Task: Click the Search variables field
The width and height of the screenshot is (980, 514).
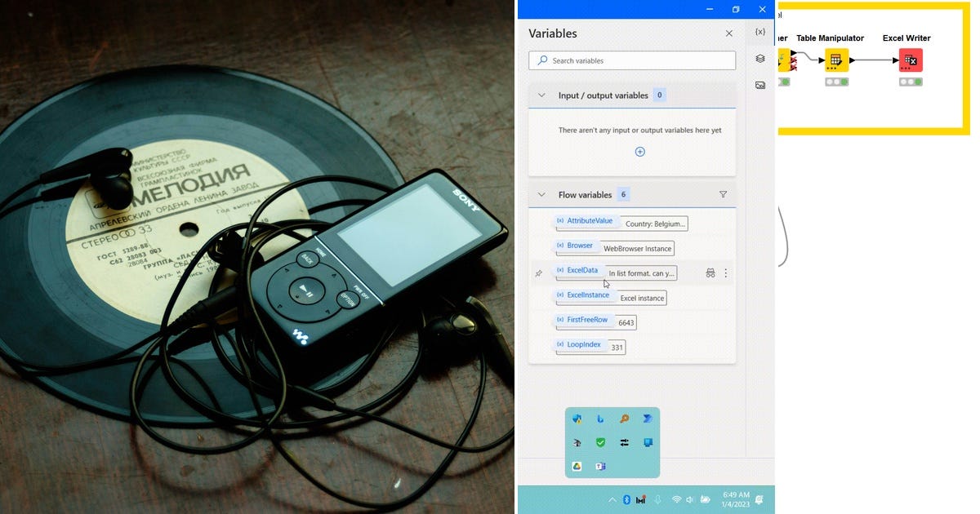Action: [x=632, y=60]
